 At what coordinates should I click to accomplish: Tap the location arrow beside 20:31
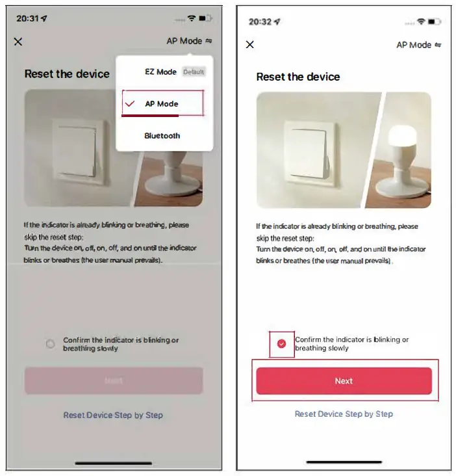pyautogui.click(x=44, y=18)
